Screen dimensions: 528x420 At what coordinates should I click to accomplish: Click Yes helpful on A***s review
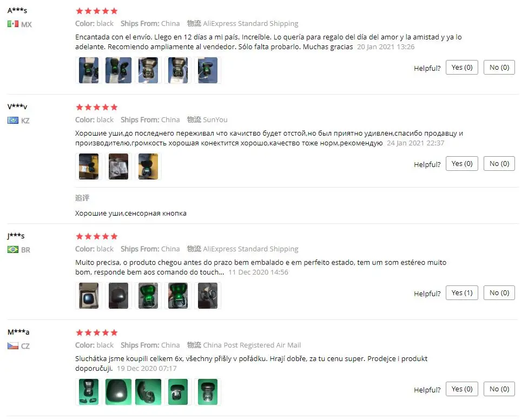pyautogui.click(x=461, y=68)
